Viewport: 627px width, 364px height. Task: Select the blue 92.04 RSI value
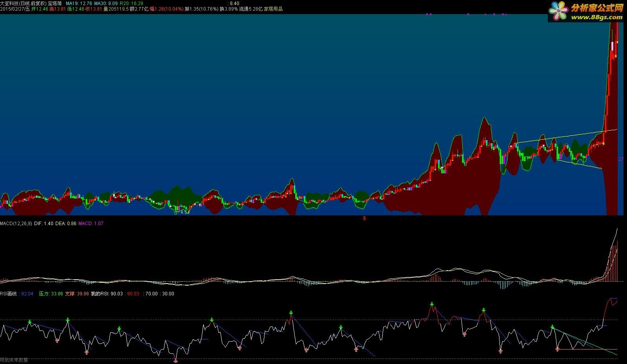coord(27,293)
